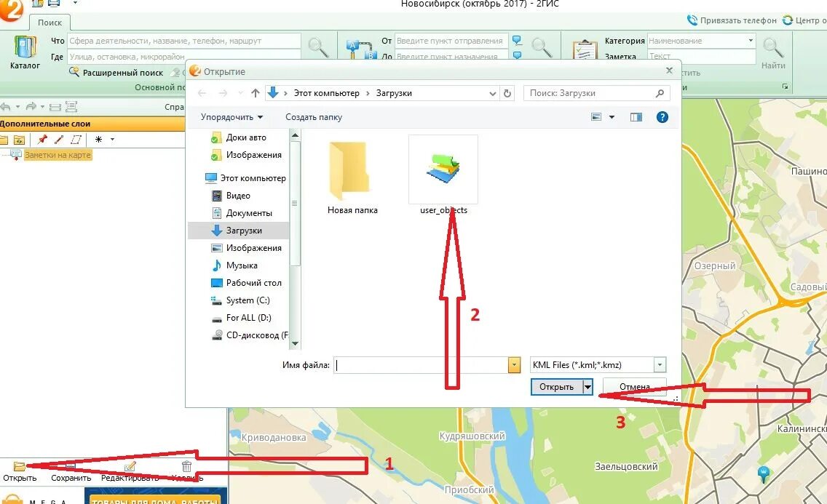Open view options dropdown arrow
The image size is (827, 504).
coord(612,117)
